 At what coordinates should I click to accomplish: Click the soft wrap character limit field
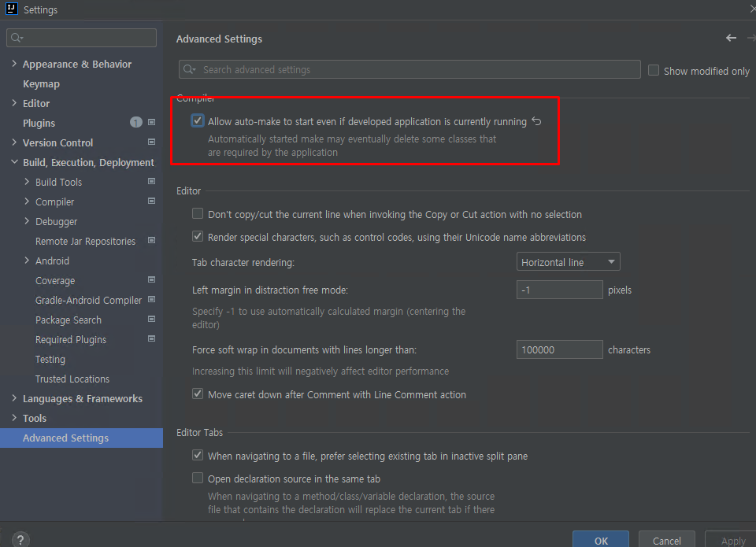(x=559, y=349)
